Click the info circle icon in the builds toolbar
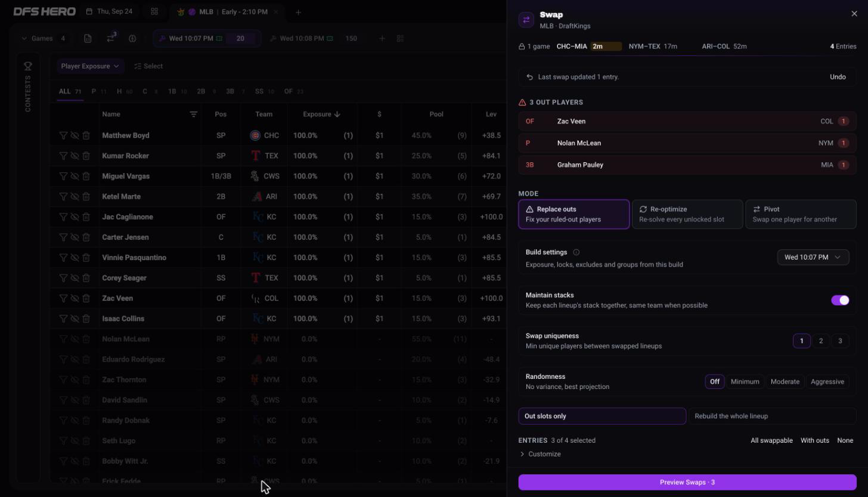The height and width of the screenshot is (497, 868). click(132, 38)
